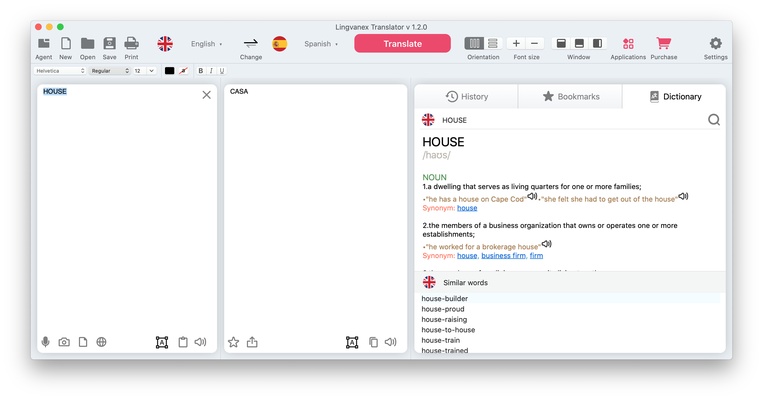The width and height of the screenshot is (763, 400).
Task: Click the highlighted HOUSE source text
Action: tap(54, 91)
